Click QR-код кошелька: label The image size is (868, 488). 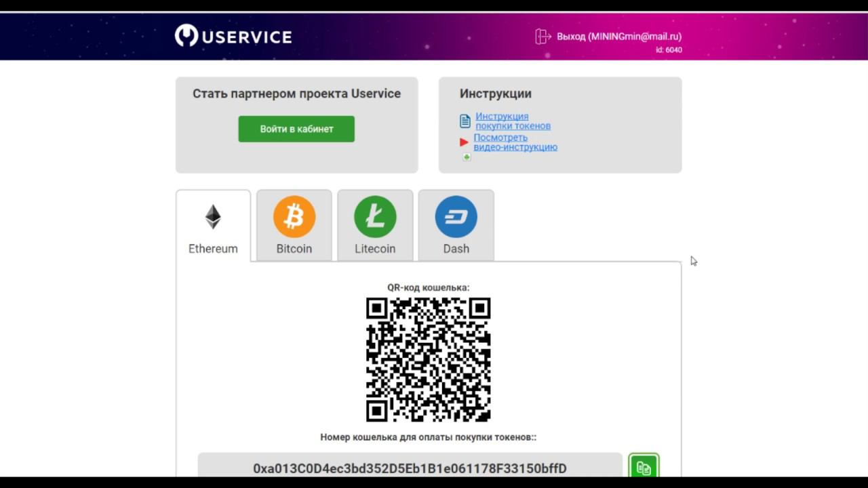point(429,287)
